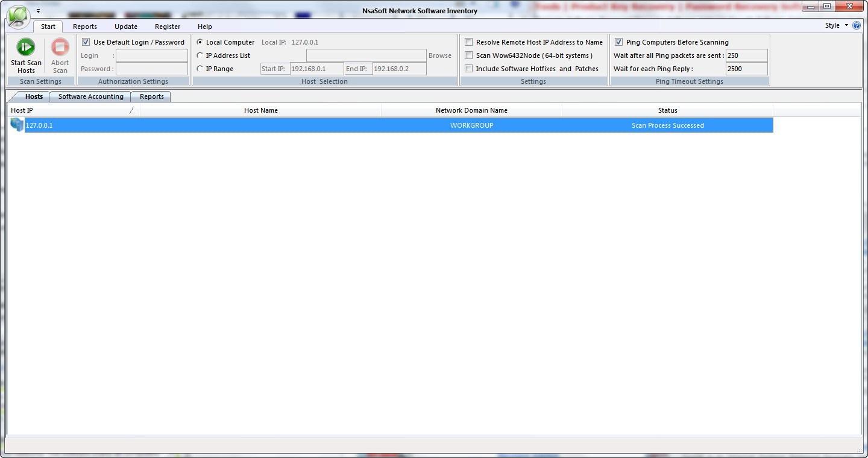This screenshot has height=458, width=868.
Task: Minimize the NsaSoft window
Action: point(811,7)
